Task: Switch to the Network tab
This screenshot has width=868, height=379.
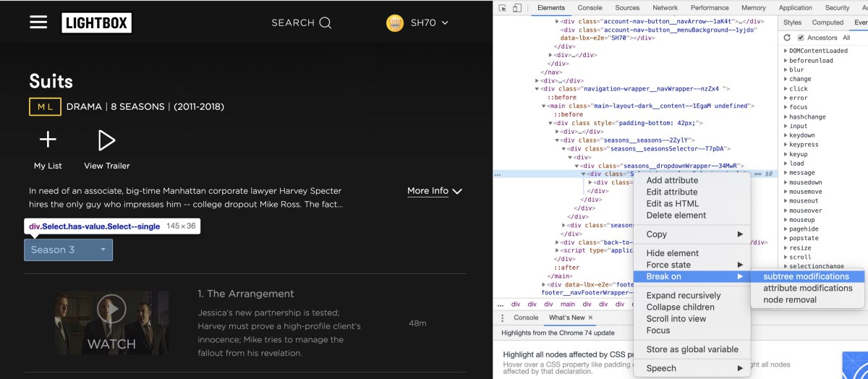Action: (665, 8)
